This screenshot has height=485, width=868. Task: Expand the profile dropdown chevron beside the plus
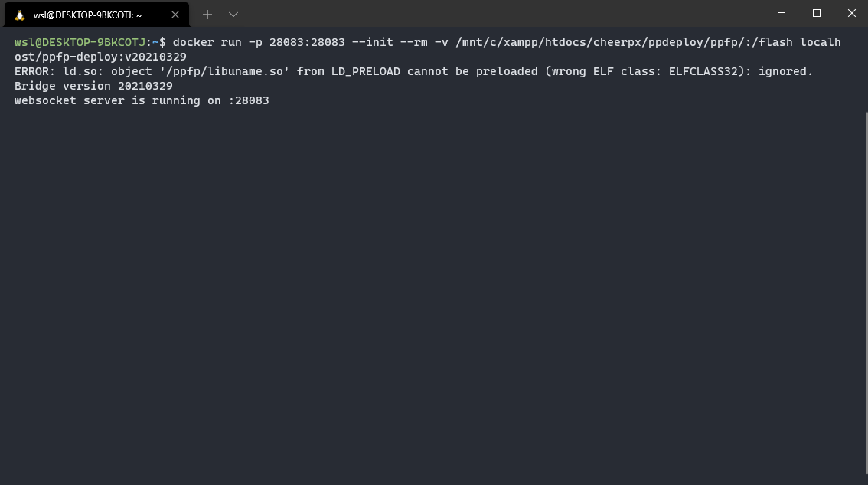coord(233,15)
